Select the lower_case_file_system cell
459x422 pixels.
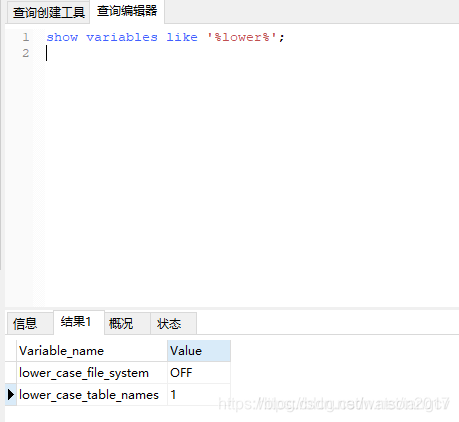92,373
